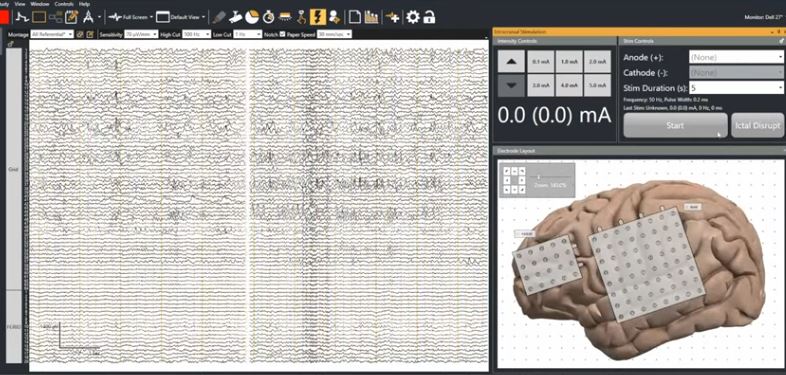
Task: Click the red record button in toolbar
Action: click(4, 17)
